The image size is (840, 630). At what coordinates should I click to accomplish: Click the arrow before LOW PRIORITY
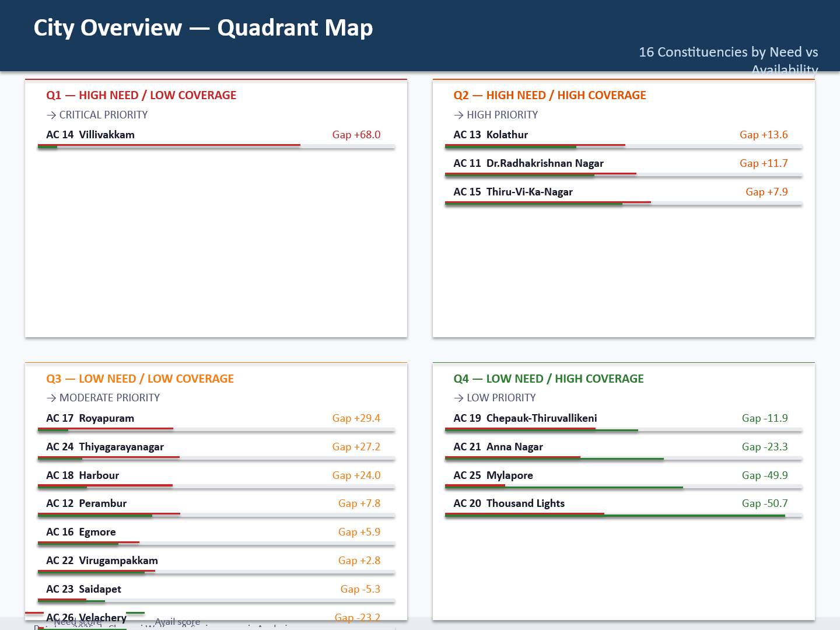459,398
